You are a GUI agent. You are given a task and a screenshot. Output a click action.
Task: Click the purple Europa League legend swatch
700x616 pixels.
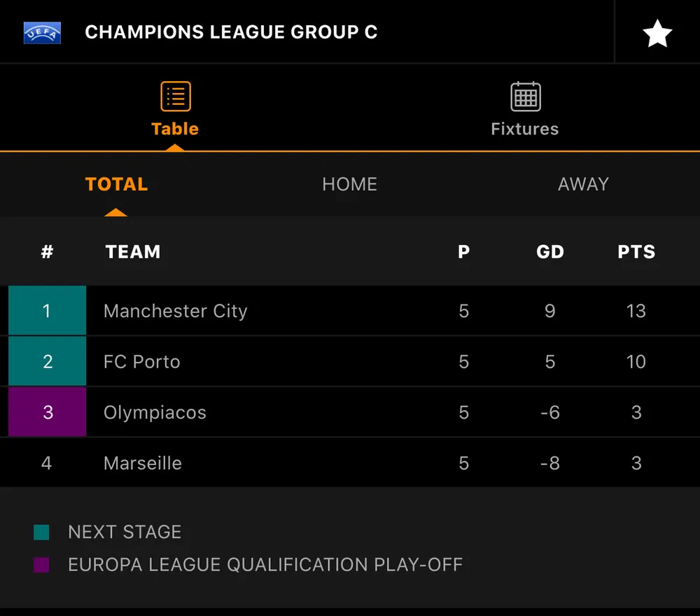(x=41, y=565)
